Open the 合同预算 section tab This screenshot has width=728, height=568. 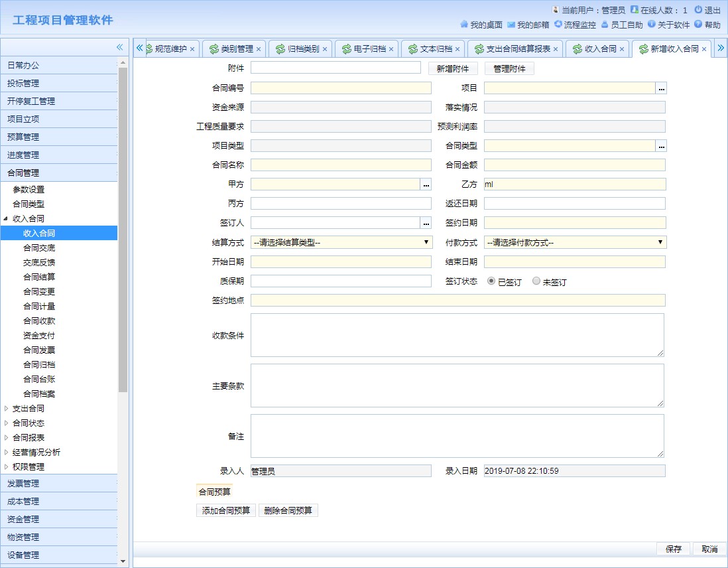coord(214,491)
